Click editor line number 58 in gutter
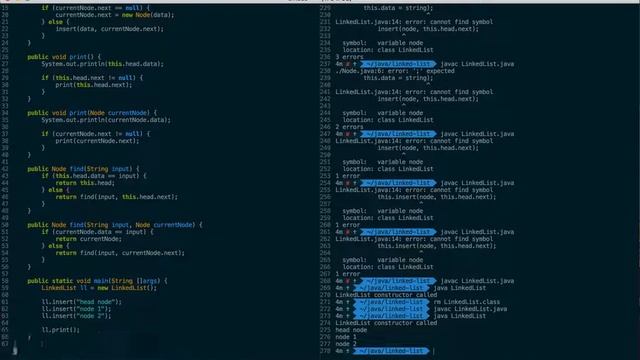Image resolution: width=640 pixels, height=360 pixels. pyautogui.click(x=5, y=281)
